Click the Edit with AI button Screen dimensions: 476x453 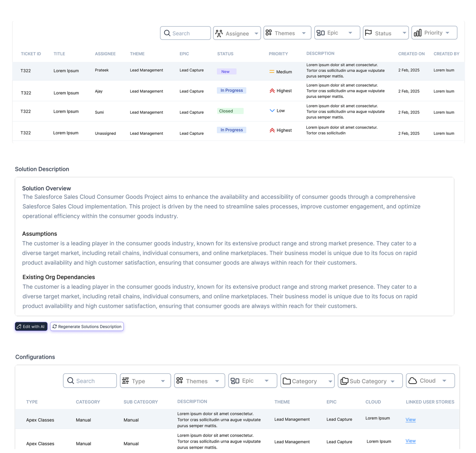pos(31,326)
